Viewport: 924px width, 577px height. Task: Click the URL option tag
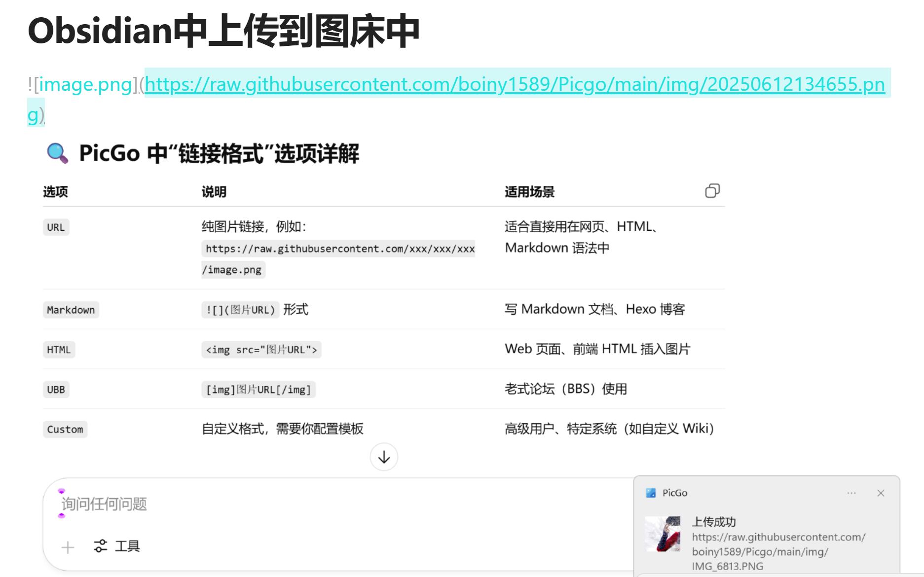tap(56, 227)
